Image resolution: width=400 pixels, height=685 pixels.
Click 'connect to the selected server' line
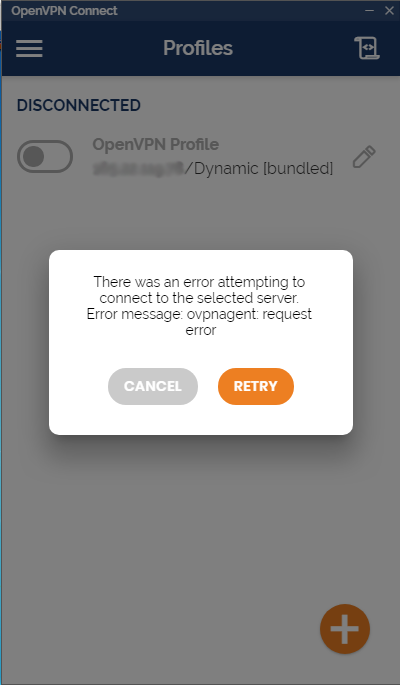pyautogui.click(x=199, y=298)
